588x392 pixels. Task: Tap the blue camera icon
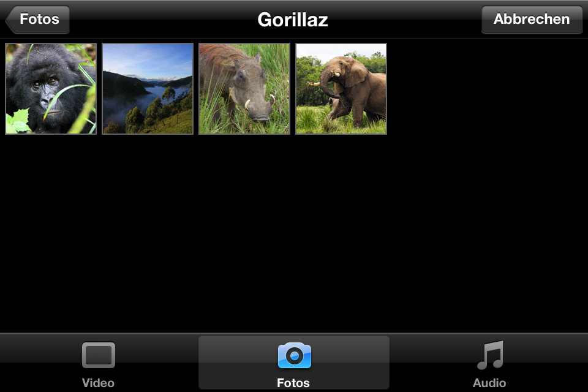tap(294, 355)
